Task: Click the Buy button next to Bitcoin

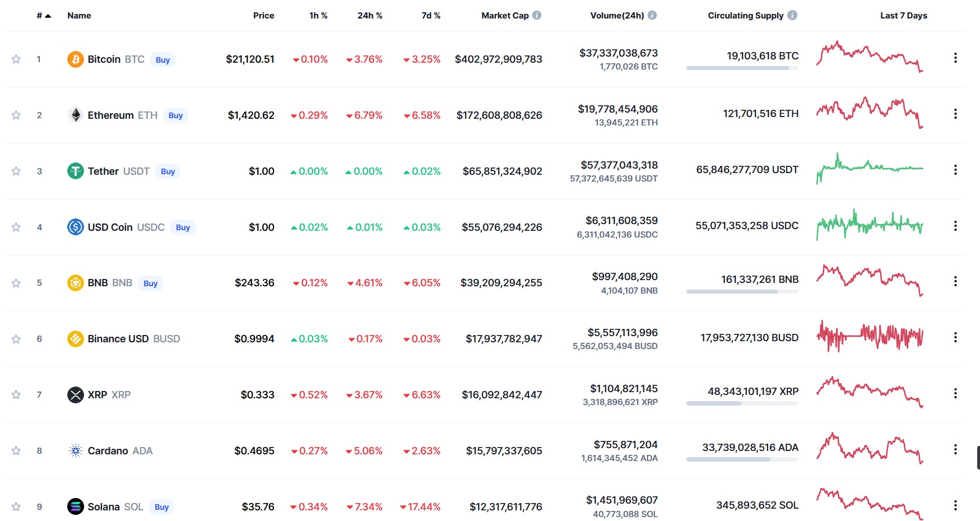Action: [x=162, y=59]
